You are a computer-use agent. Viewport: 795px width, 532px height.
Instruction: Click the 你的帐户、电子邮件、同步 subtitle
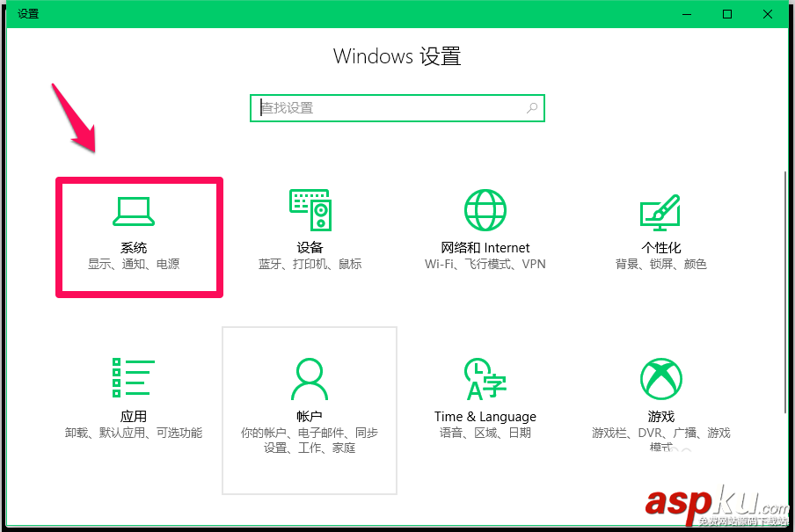pos(310,433)
